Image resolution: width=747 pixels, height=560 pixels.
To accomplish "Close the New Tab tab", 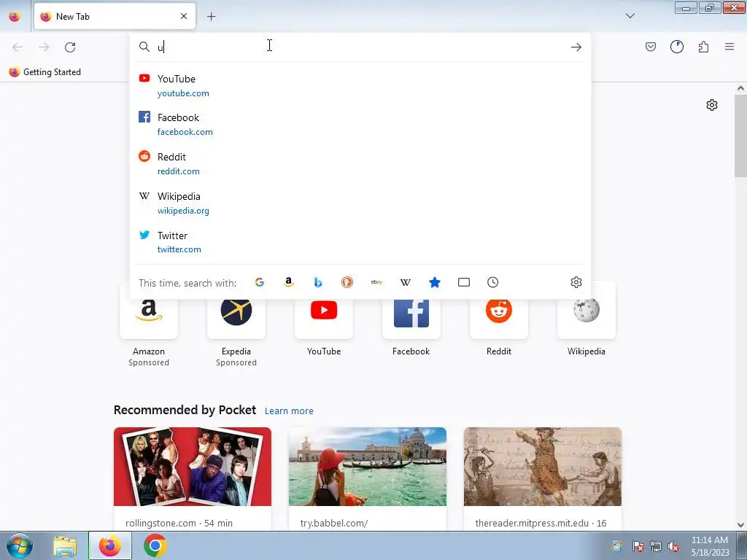I will (x=184, y=16).
